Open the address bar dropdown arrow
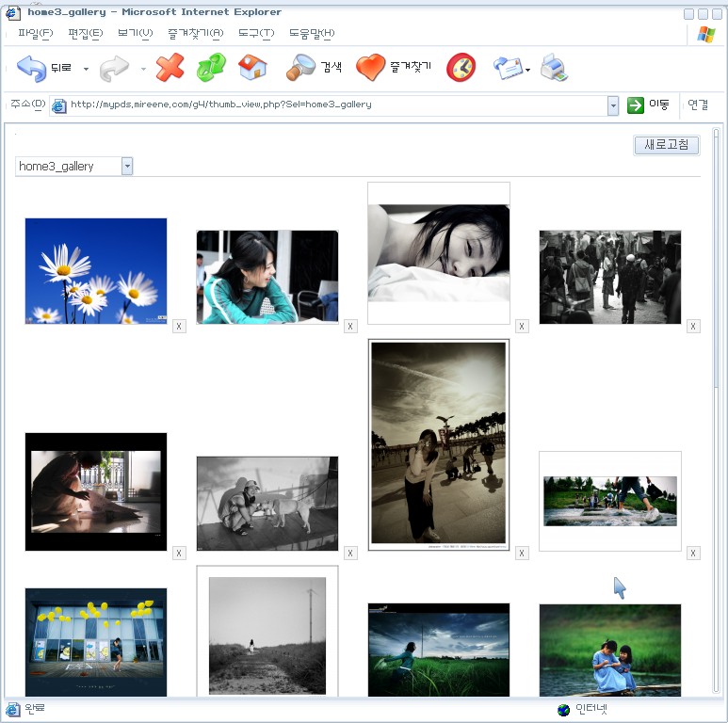Viewport: 728px width, 723px height. (x=613, y=105)
